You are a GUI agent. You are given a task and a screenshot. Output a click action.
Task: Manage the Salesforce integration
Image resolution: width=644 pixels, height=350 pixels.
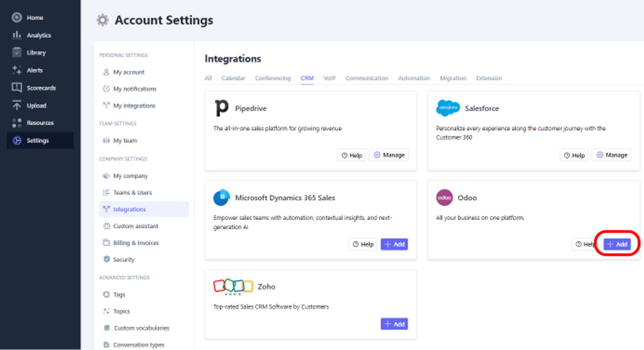pyautogui.click(x=611, y=154)
